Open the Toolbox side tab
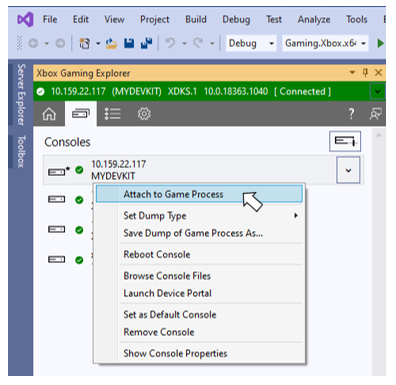This screenshot has height=385, width=396. pos(21,151)
